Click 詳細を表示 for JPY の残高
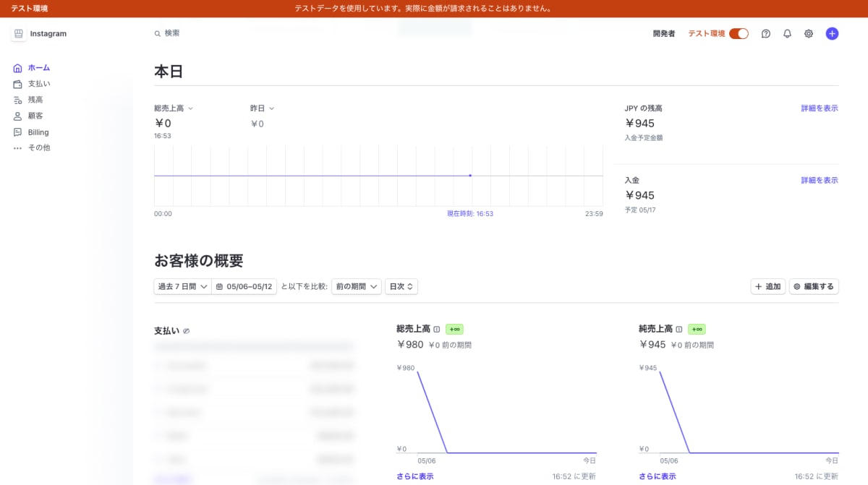Screen dimensions: 868x485 [x=820, y=108]
